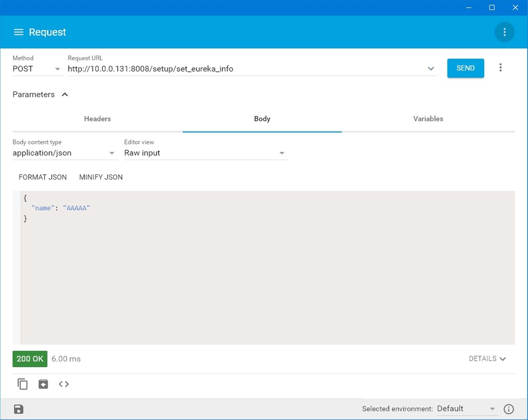Switch to the Headers tab
Screen dimensions: 528x420
[98, 119]
